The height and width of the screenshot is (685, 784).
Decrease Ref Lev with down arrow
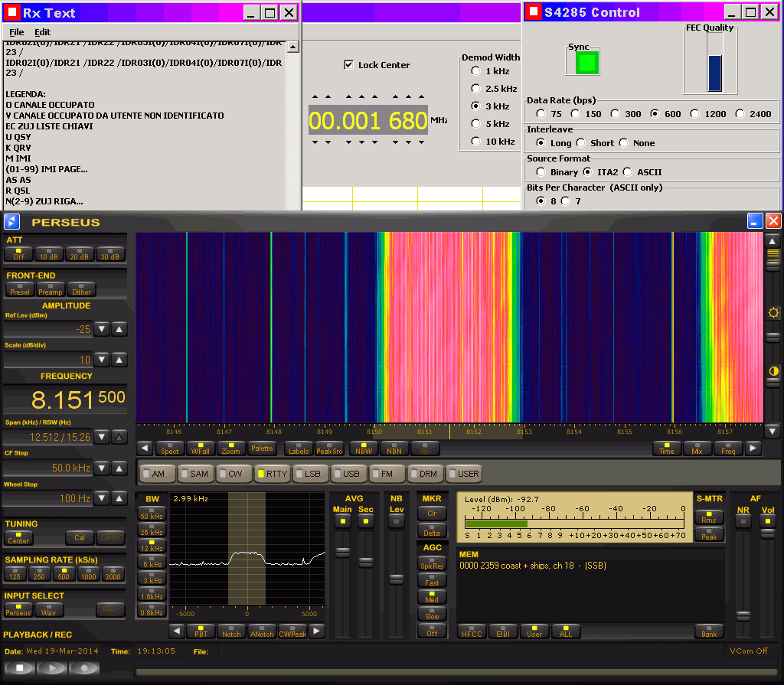point(103,329)
